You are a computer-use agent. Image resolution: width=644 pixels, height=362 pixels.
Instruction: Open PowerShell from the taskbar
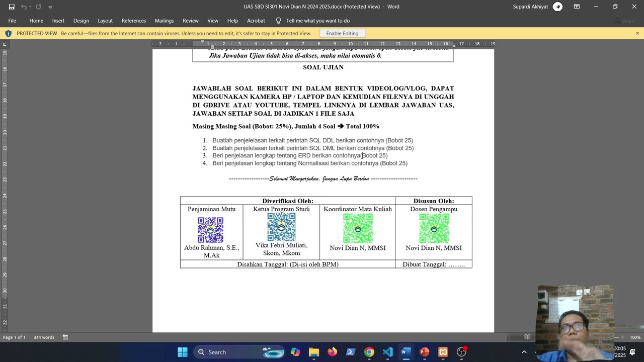tap(351, 352)
